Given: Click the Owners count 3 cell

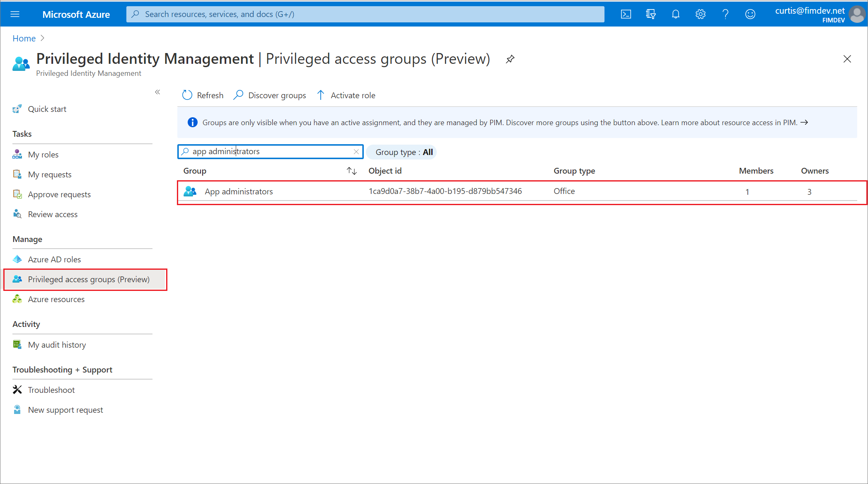Looking at the screenshot, I should click(809, 192).
